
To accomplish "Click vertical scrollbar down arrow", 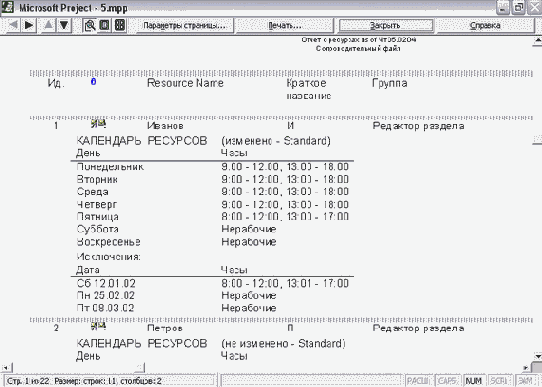I will 538,356.
